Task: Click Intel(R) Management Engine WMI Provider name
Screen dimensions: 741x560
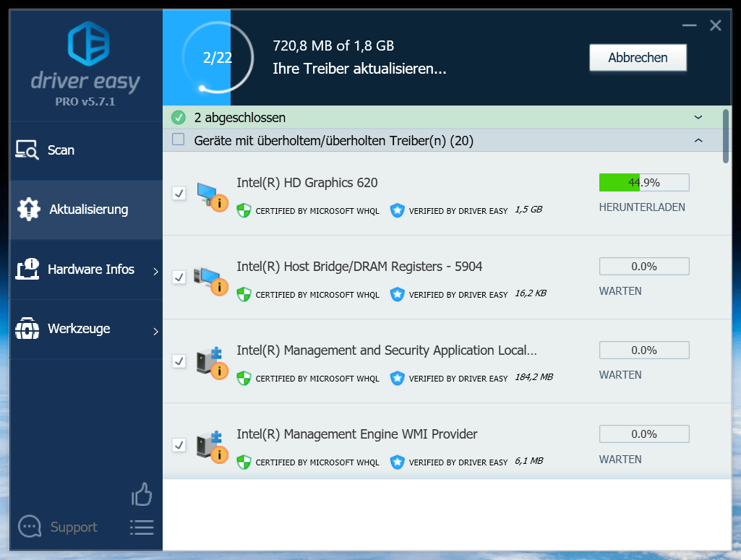Action: pyautogui.click(x=357, y=434)
